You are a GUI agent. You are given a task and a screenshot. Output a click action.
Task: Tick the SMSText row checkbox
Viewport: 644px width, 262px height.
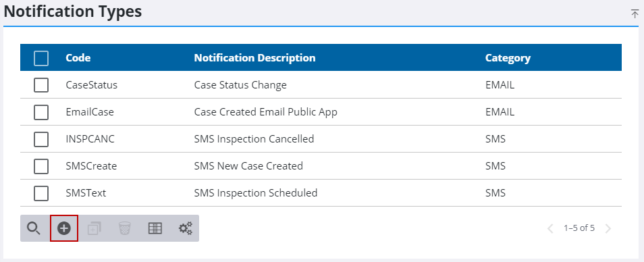coord(41,193)
